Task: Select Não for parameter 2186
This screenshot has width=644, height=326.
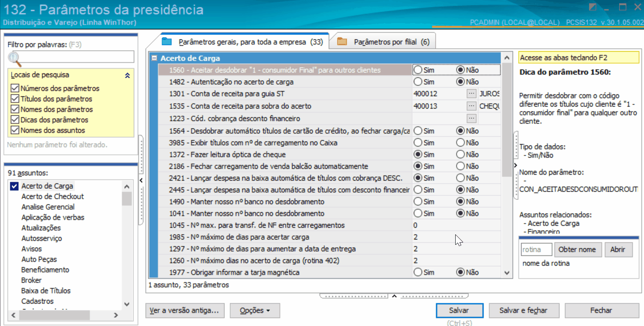Action: tap(460, 166)
